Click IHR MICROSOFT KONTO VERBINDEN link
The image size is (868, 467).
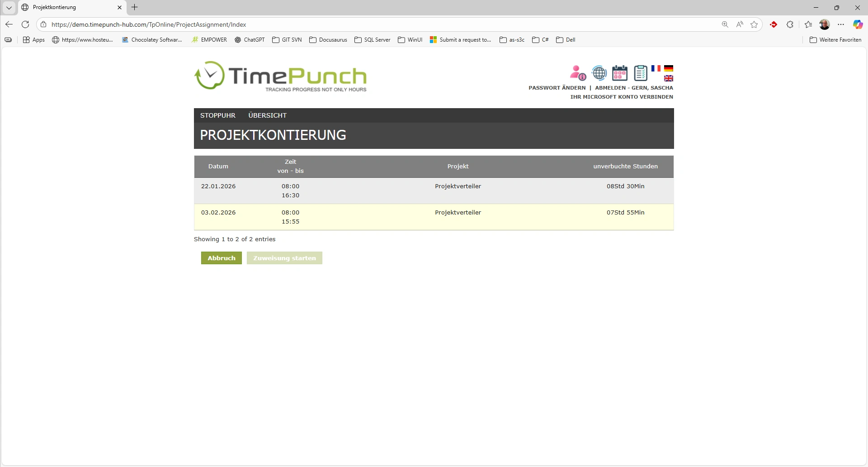tap(622, 97)
